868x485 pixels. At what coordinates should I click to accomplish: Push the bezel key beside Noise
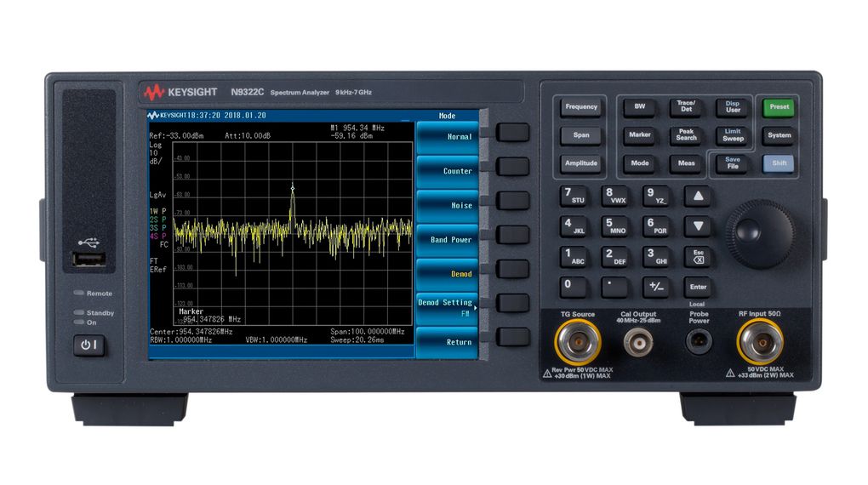[512, 201]
